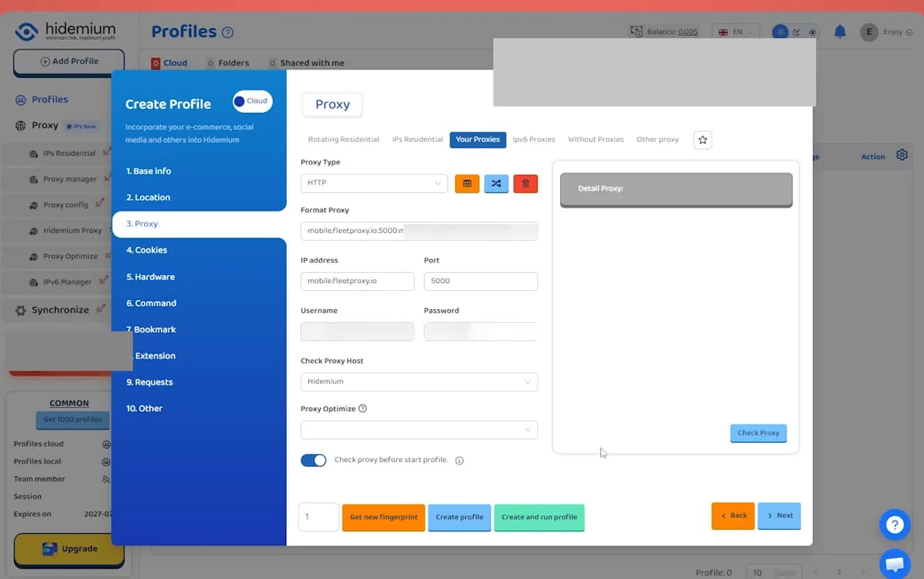
Task: Switch to Other proxy tab
Action: [658, 140]
